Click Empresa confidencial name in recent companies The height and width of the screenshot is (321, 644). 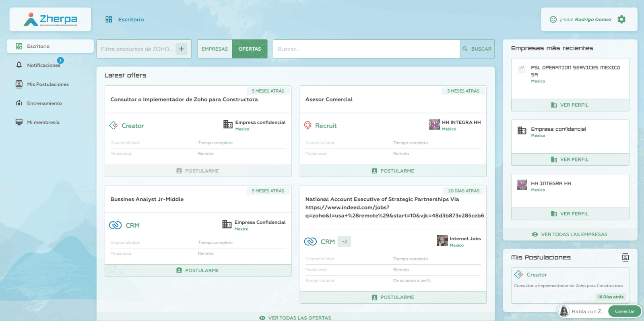[558, 129]
